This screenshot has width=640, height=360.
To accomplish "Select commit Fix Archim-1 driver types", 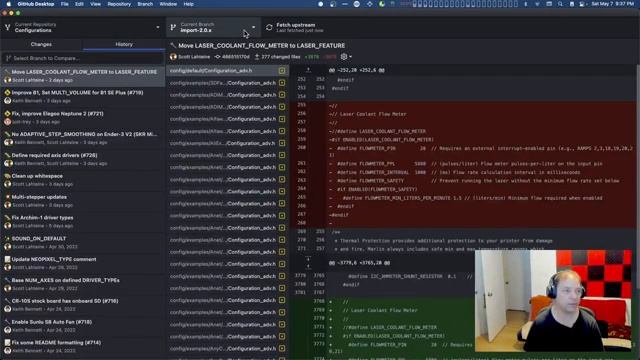I will point(83,221).
